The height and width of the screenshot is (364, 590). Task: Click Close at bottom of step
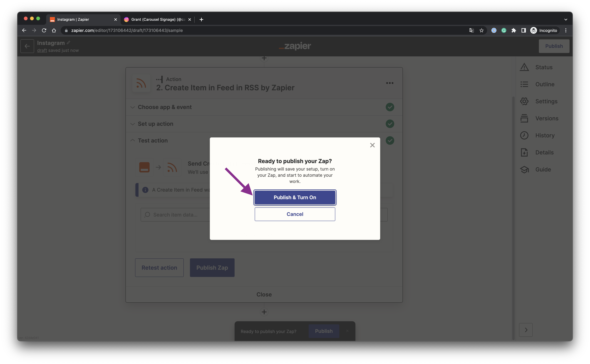(x=264, y=294)
